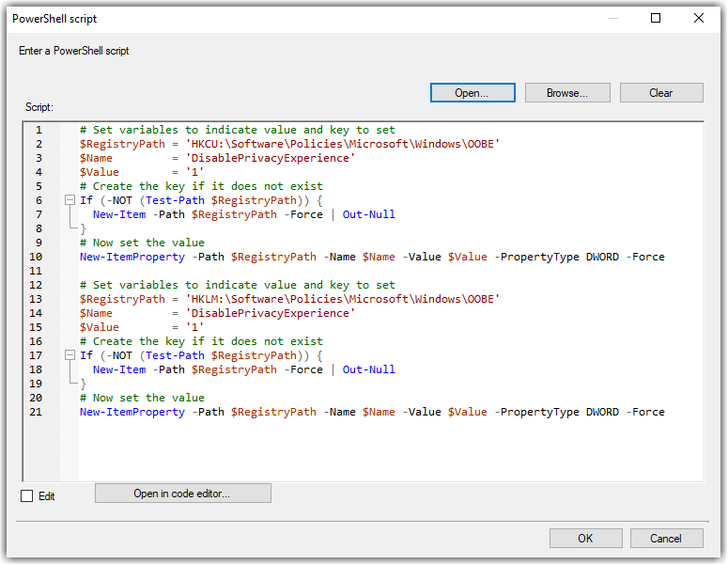Click Out-Null on line 7
728x565 pixels.
click(x=369, y=214)
